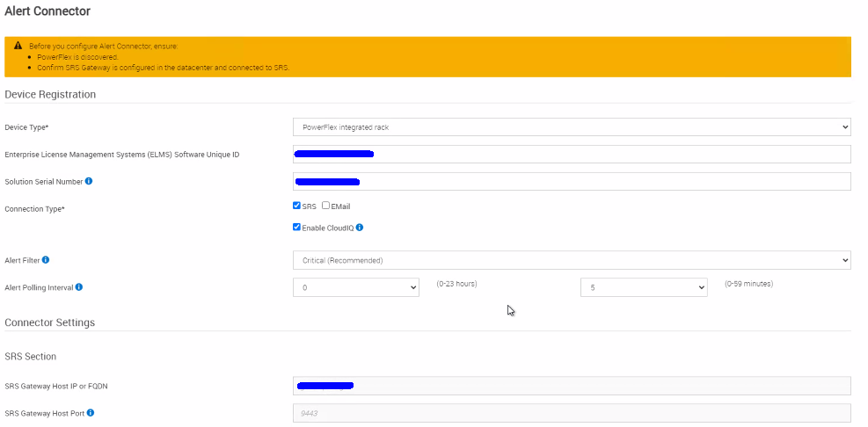
Task: Click the Solution Serial Number input field
Action: click(x=571, y=182)
